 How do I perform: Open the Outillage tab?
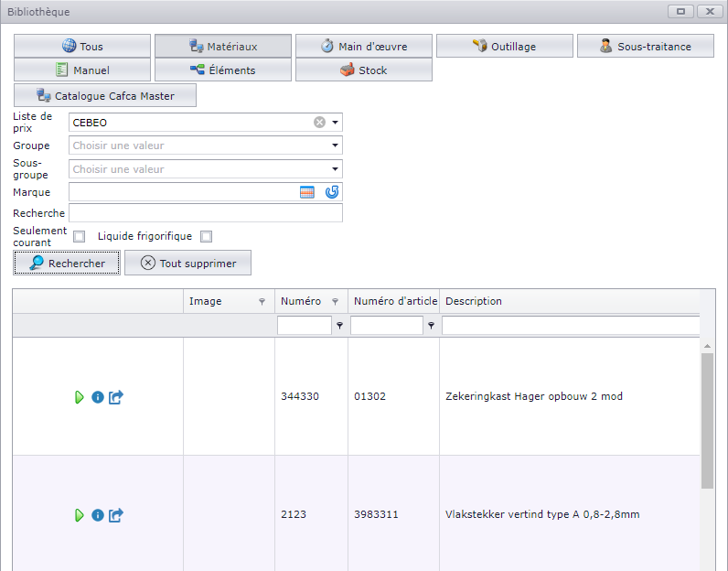505,46
